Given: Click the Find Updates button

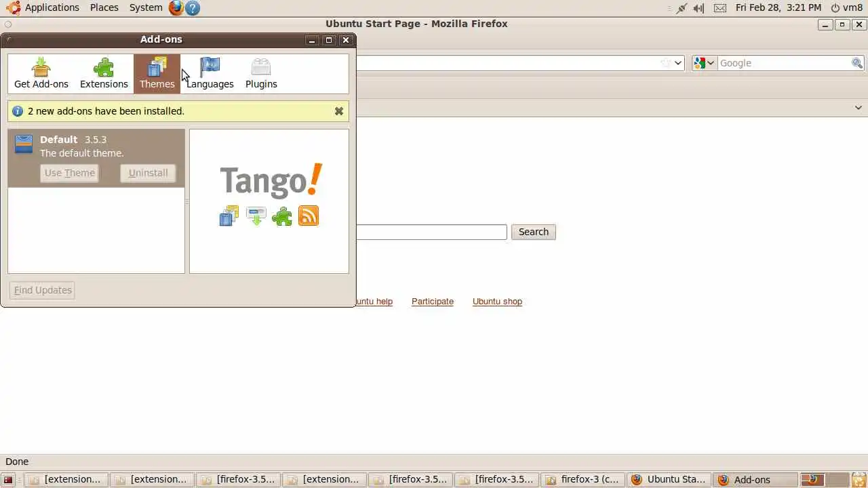Looking at the screenshot, I should [43, 290].
